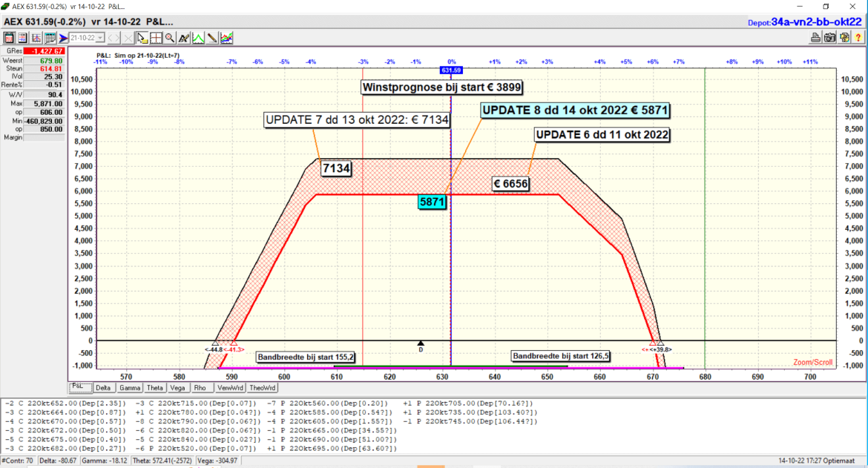
Task: Switch to the Vega tab
Action: tap(178, 388)
